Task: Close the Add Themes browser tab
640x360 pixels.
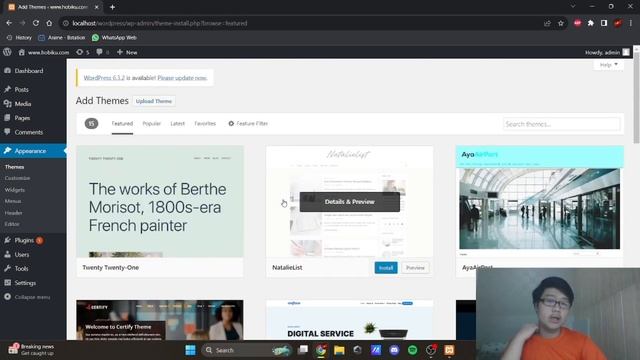Action: 96,7
